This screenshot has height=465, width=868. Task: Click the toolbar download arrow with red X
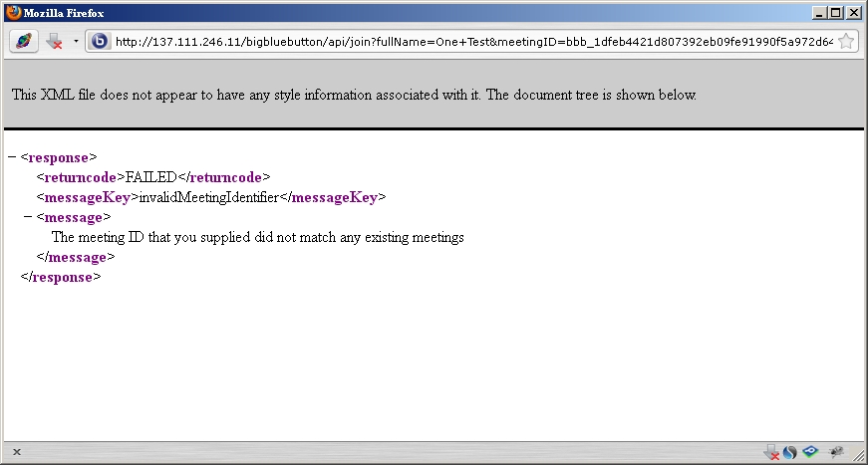click(55, 42)
